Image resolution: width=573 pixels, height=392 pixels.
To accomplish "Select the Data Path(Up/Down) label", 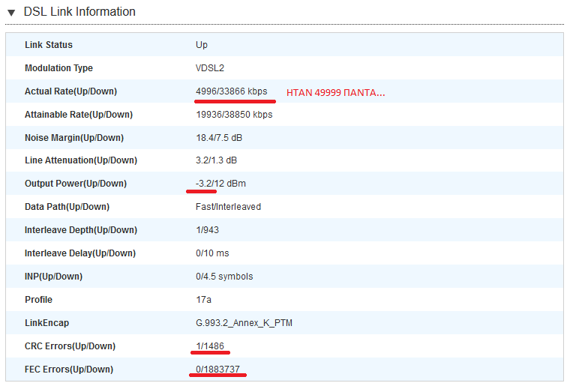I will (x=67, y=207).
